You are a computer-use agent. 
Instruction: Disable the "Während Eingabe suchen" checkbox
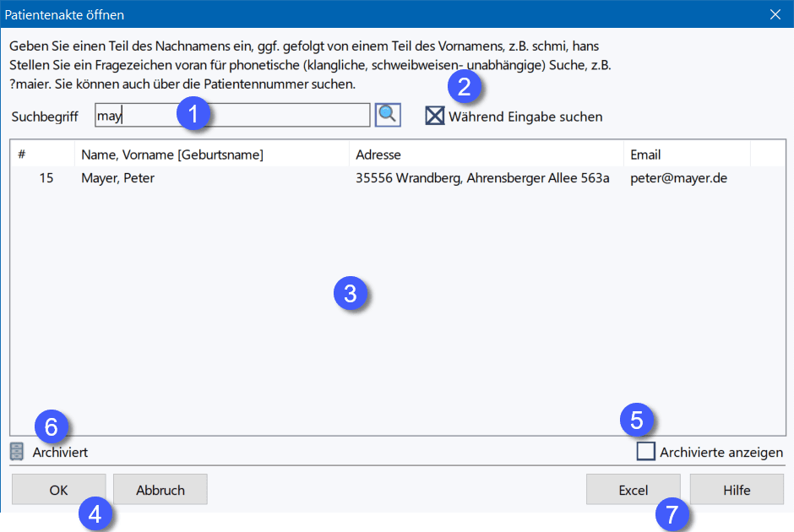pyautogui.click(x=435, y=117)
